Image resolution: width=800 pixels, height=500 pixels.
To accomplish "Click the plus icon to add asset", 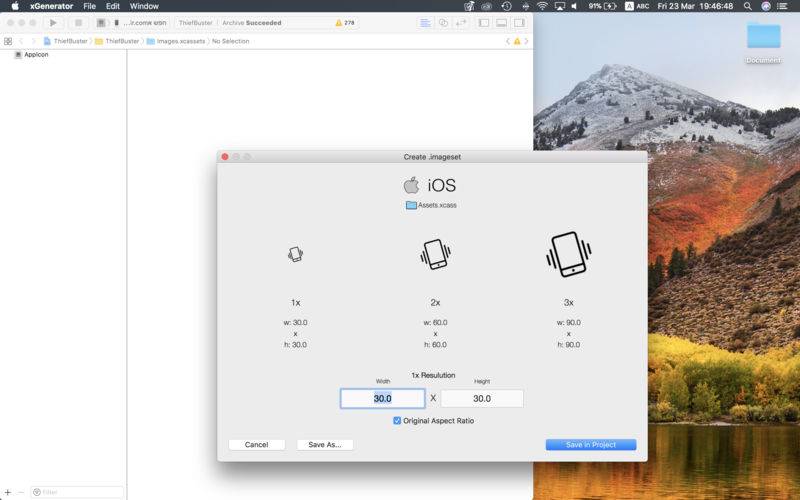I will [x=7, y=492].
